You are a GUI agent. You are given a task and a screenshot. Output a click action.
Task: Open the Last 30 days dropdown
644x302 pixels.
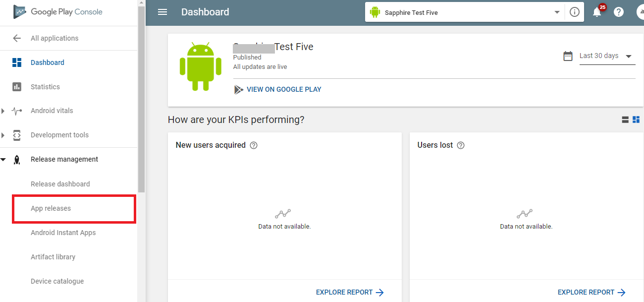click(607, 56)
